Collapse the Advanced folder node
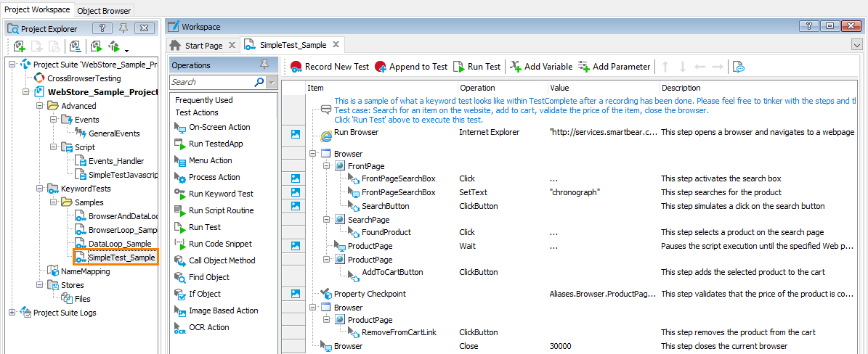Viewport: 868px width, 354px height. click(39, 106)
